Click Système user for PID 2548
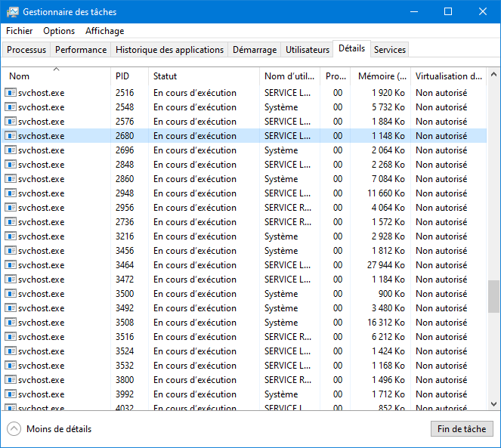This screenshot has width=501, height=448. point(281,107)
